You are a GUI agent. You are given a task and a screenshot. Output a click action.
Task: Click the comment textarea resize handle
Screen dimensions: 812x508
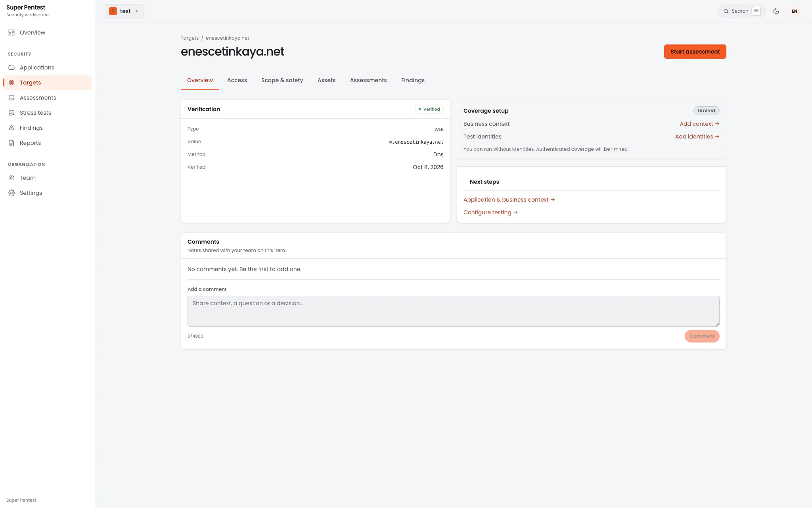click(x=717, y=324)
